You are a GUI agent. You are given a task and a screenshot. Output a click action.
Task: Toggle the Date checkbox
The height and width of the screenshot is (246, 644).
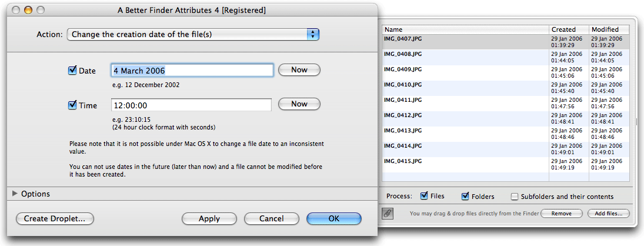tap(72, 71)
